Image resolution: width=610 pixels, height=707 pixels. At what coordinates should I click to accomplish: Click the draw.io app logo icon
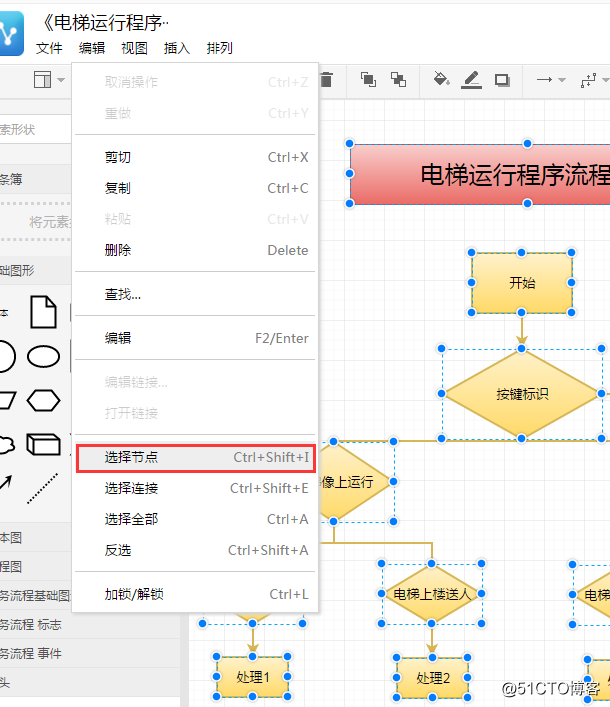11,34
